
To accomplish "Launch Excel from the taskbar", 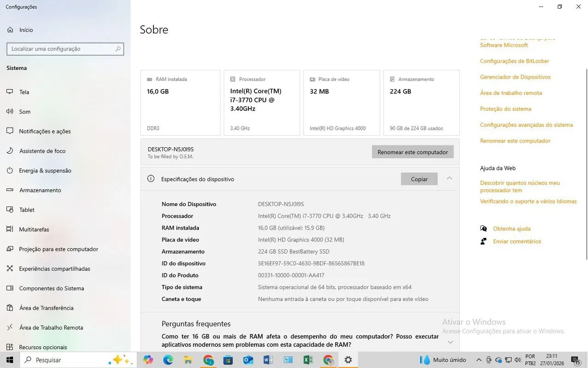I will pyautogui.click(x=308, y=360).
